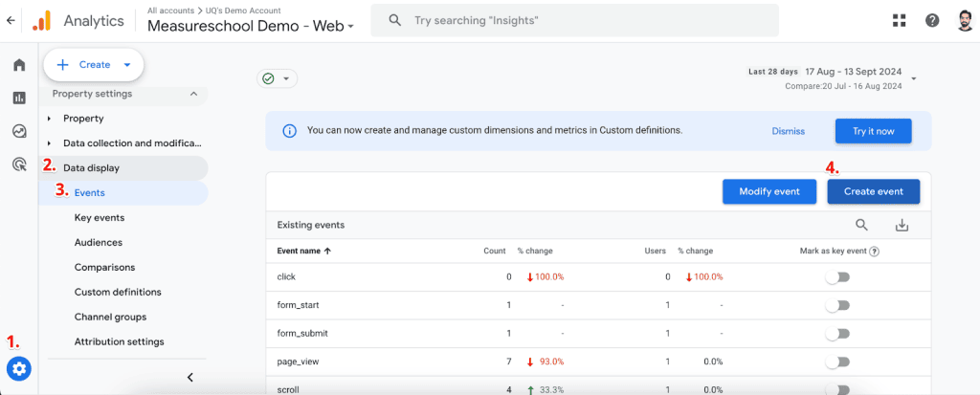Enable page_view as key event

tap(837, 362)
